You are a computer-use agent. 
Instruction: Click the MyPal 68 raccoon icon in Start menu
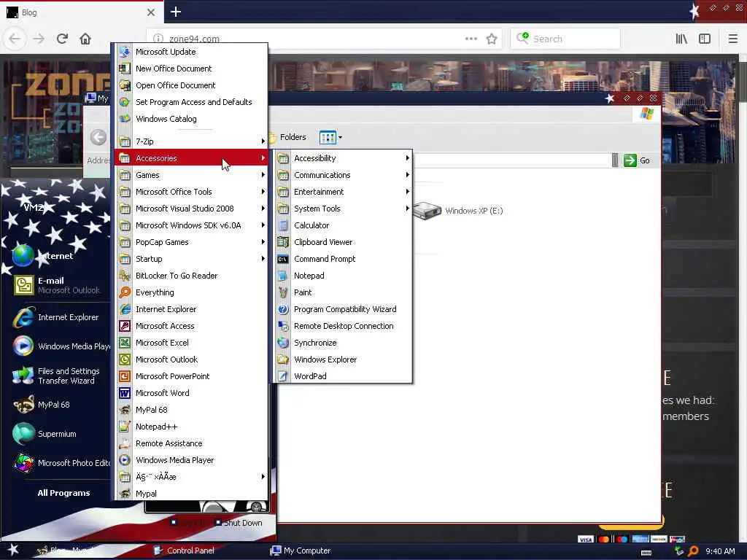pyautogui.click(x=23, y=404)
